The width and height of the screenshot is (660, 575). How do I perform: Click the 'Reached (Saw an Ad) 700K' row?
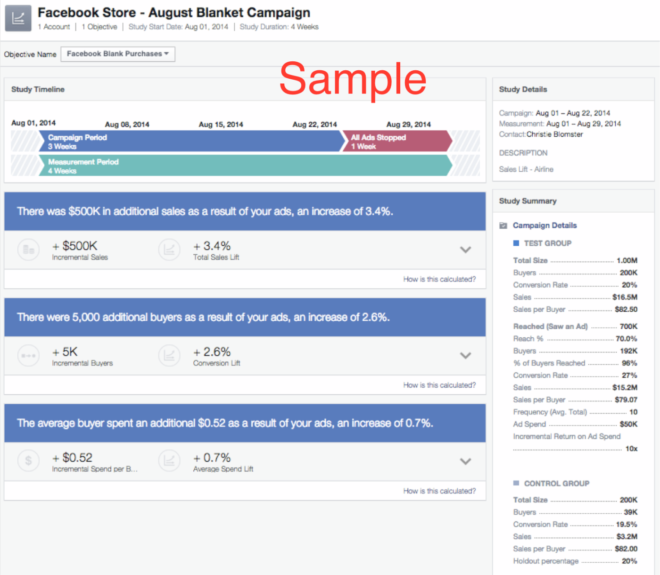tap(575, 326)
